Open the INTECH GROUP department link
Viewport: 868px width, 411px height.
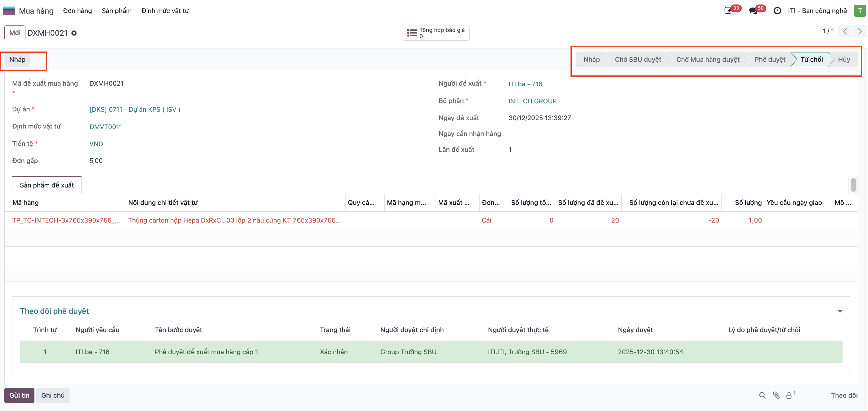click(x=532, y=101)
